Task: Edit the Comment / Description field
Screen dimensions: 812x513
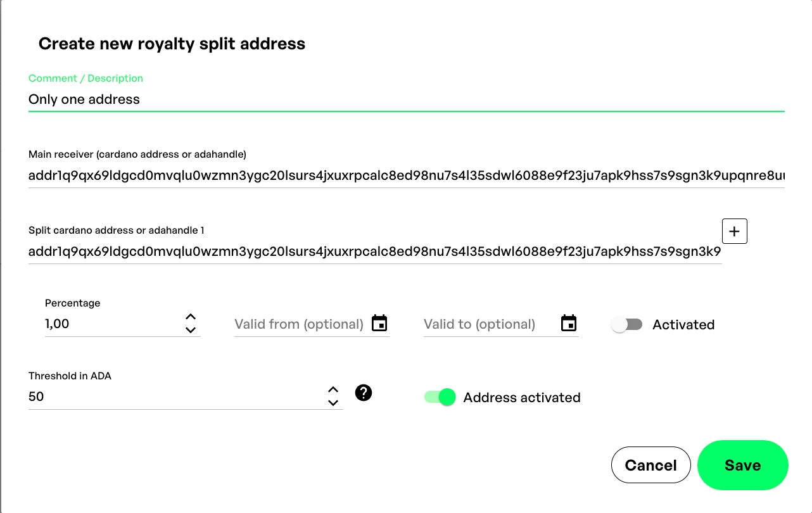Action: point(405,99)
